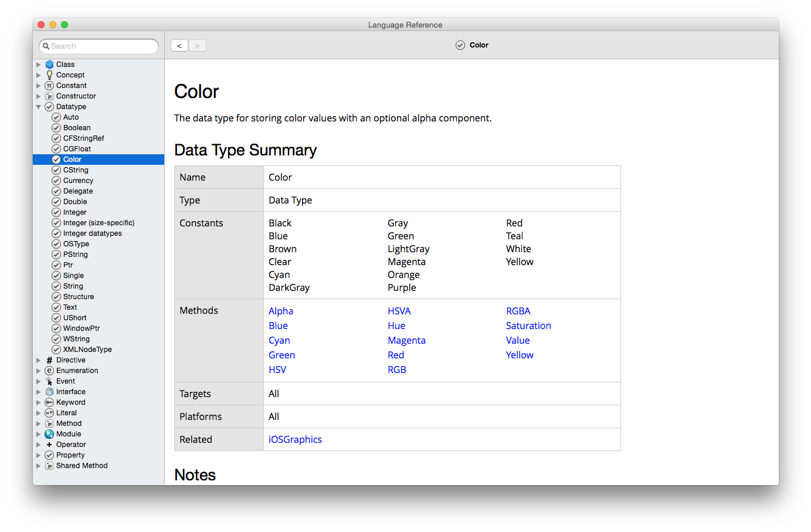Expand the Shared Method category

coord(39,466)
